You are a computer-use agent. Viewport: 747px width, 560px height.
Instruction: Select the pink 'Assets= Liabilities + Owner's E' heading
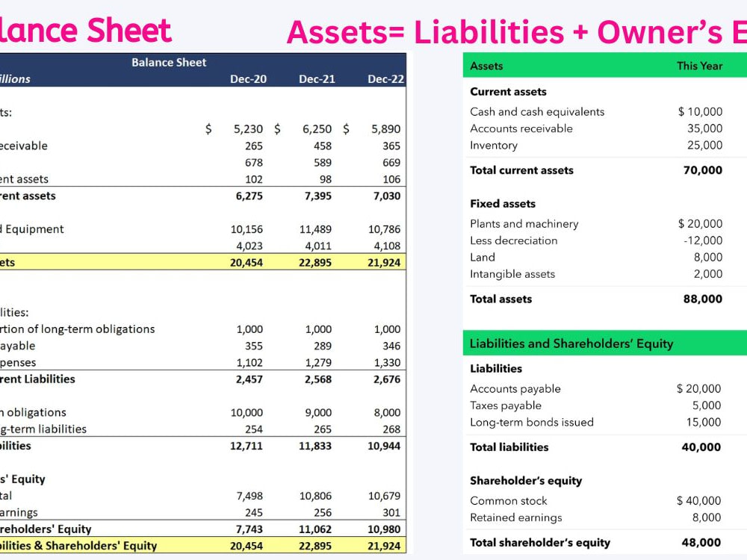[x=515, y=31]
